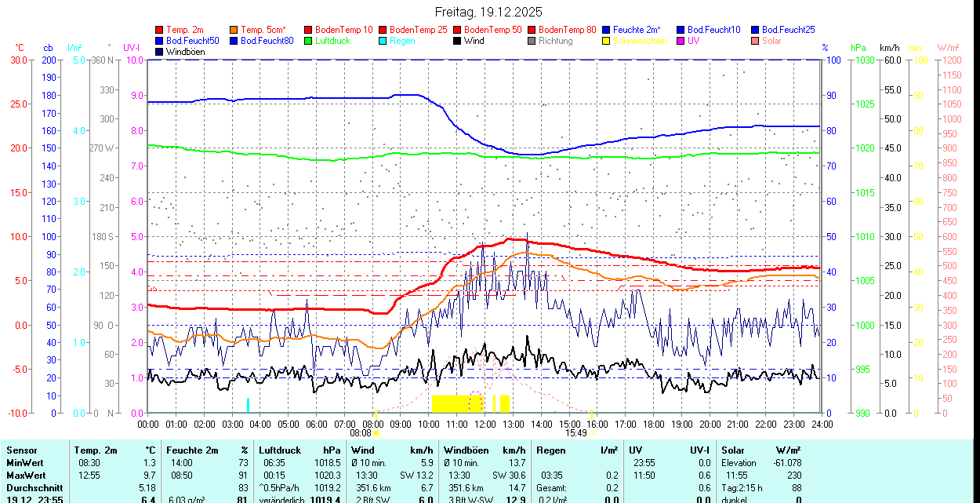The width and height of the screenshot is (980, 503).
Task: Select the Feuchte 2m legend label
Action: (x=637, y=30)
